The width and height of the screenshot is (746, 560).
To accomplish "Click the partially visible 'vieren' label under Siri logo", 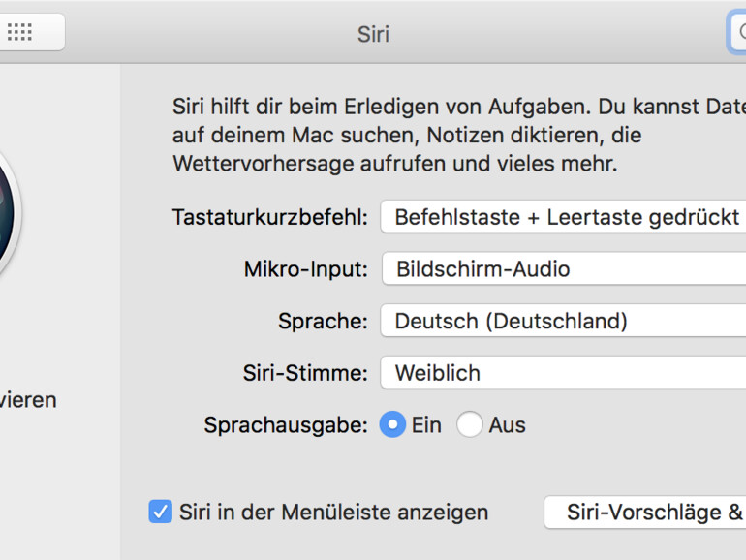I will tap(28, 399).
